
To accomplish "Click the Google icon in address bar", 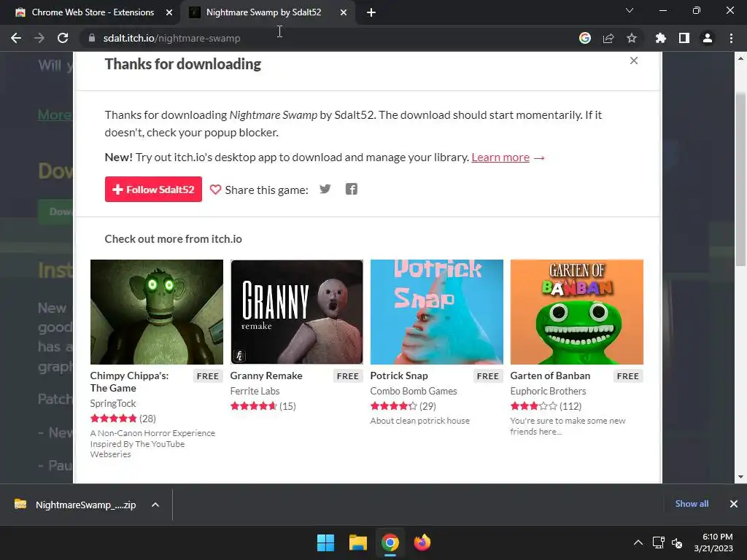I will coord(585,38).
